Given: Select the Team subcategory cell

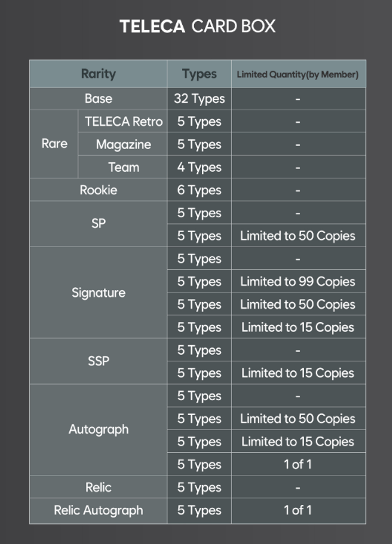Looking at the screenshot, I should coord(123,167).
